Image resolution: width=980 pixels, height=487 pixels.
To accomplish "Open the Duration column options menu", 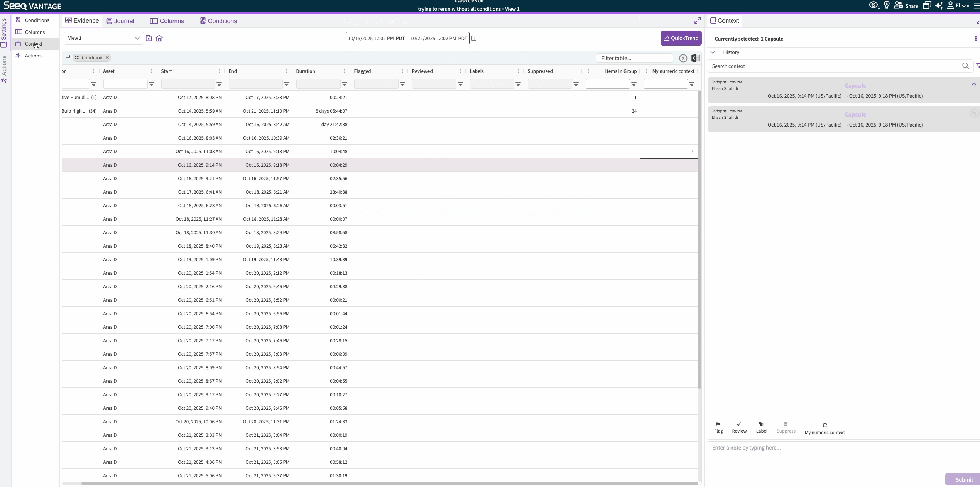I will [344, 71].
